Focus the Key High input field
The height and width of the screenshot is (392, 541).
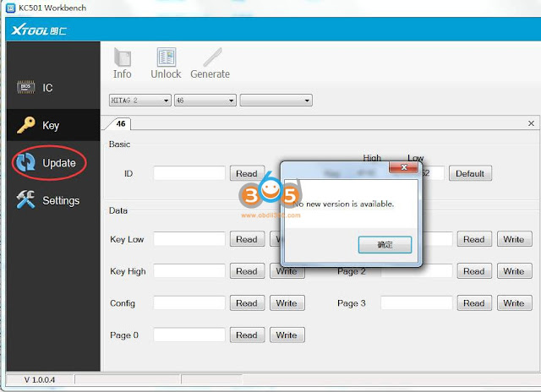[x=189, y=271]
